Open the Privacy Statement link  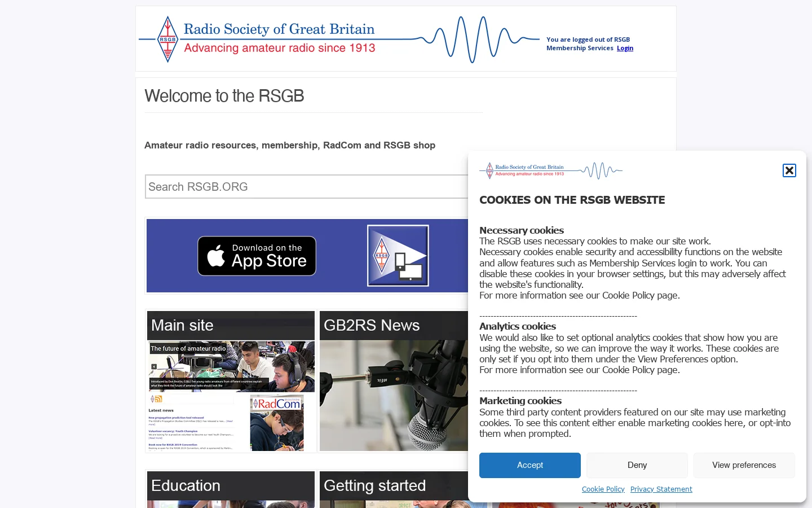(x=661, y=489)
